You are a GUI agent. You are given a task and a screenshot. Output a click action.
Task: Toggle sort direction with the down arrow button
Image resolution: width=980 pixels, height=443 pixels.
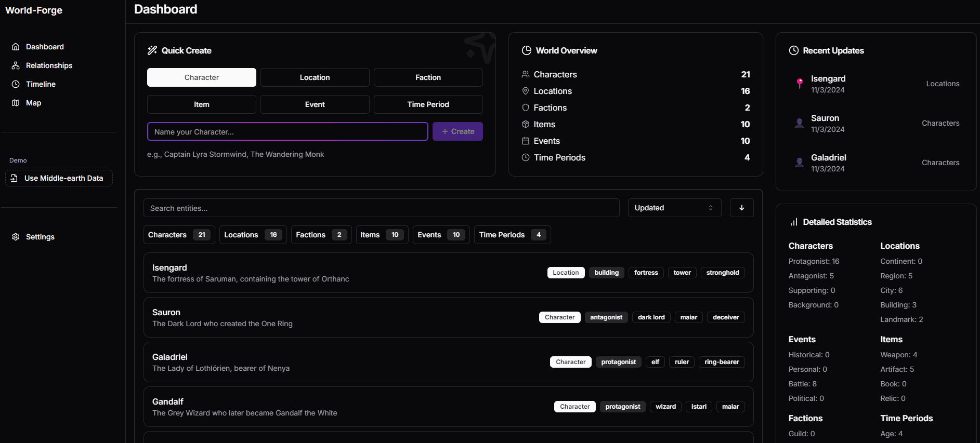click(742, 208)
